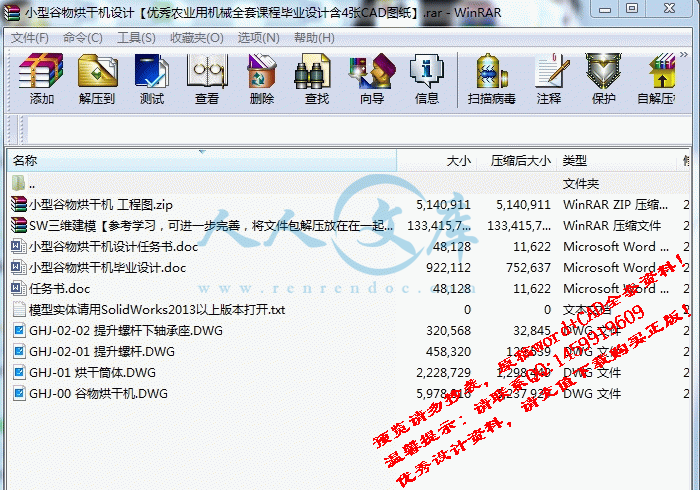
Task: Open the 文件(F) menu
Action: [29, 38]
